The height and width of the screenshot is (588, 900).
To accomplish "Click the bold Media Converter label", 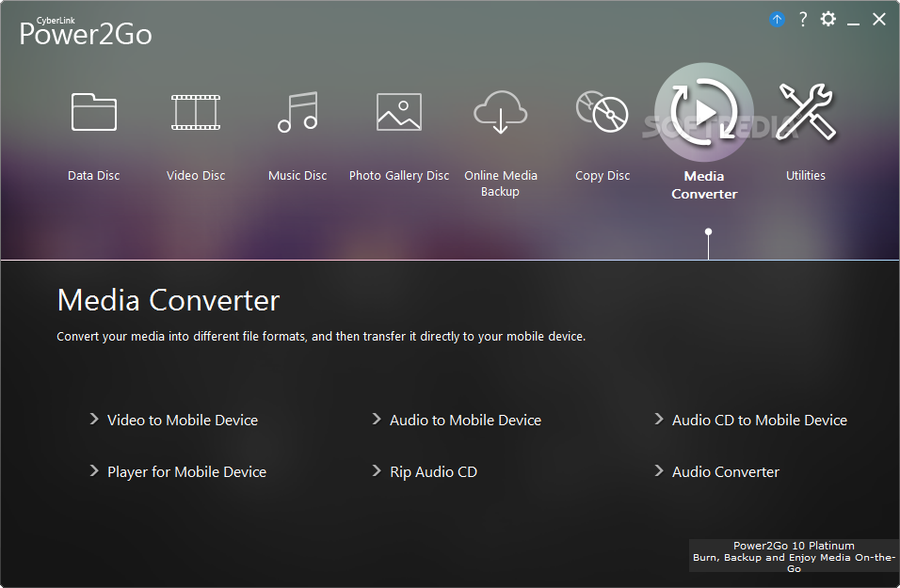I will pos(704,184).
